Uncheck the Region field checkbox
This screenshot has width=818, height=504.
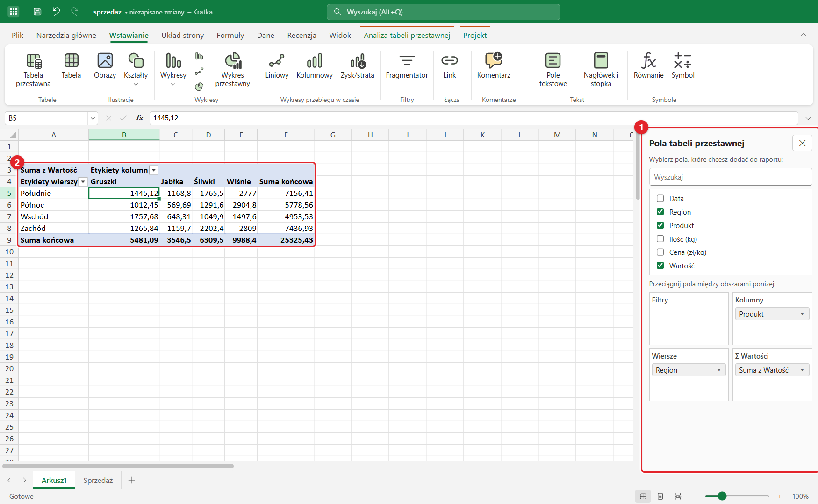660,212
